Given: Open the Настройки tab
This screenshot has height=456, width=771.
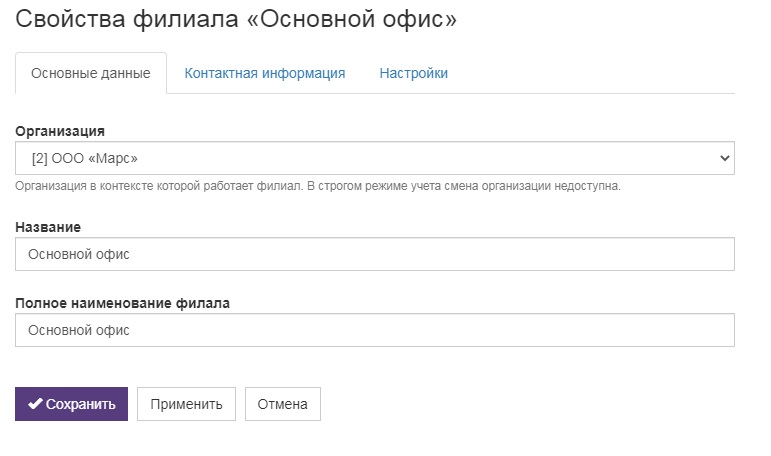Looking at the screenshot, I should coord(414,73).
